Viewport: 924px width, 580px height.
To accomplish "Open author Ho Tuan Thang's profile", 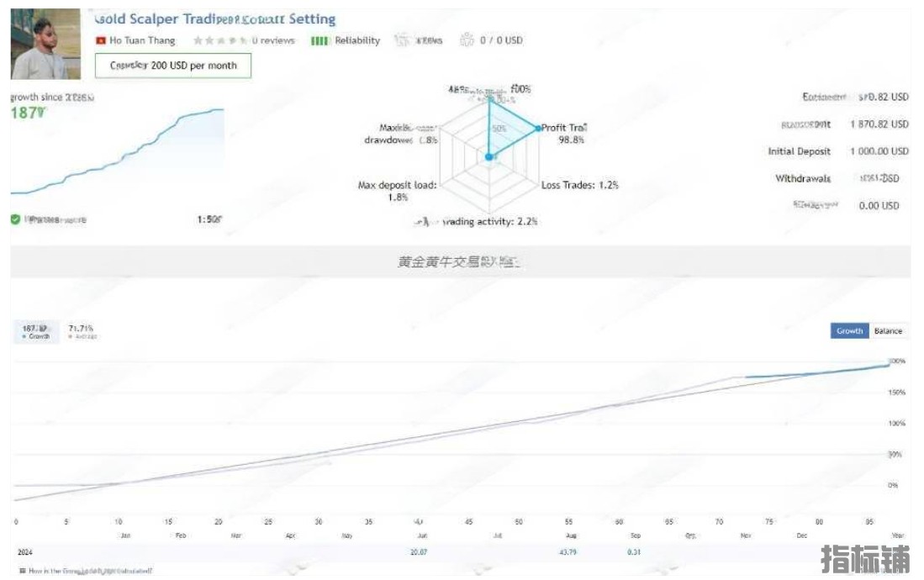I will 142,40.
